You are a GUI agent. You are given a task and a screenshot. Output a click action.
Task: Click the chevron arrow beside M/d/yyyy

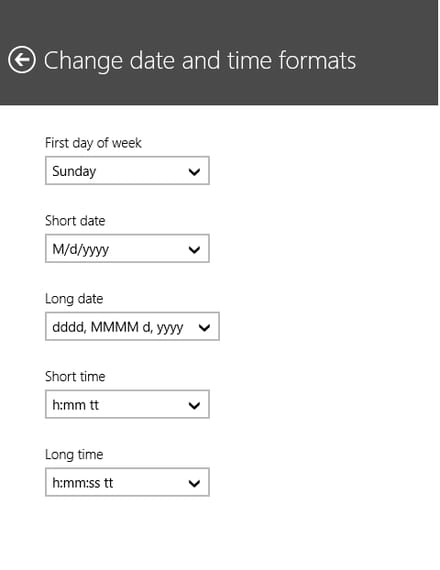tap(195, 250)
